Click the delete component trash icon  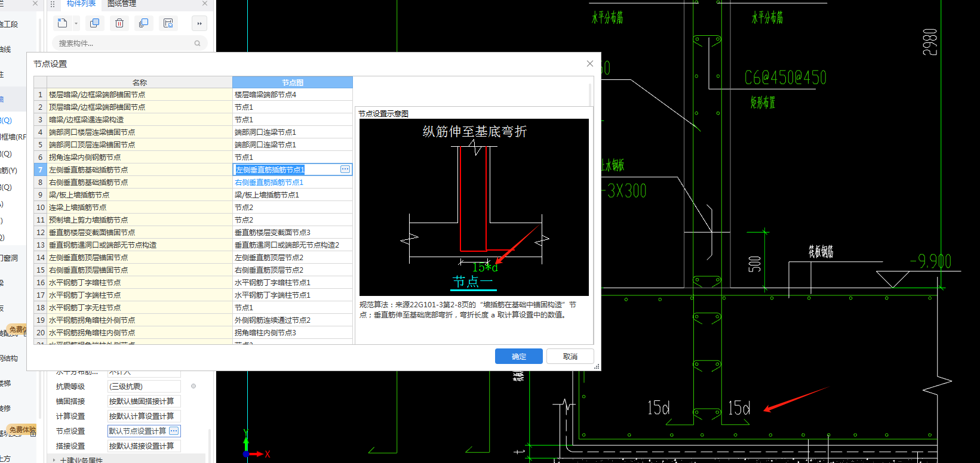point(119,23)
